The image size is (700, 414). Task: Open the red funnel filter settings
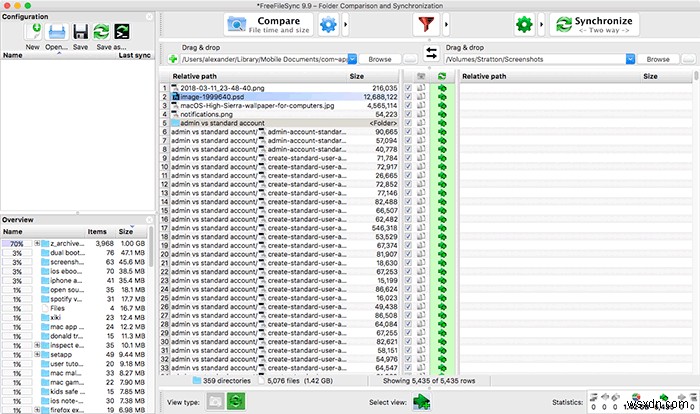tap(426, 24)
